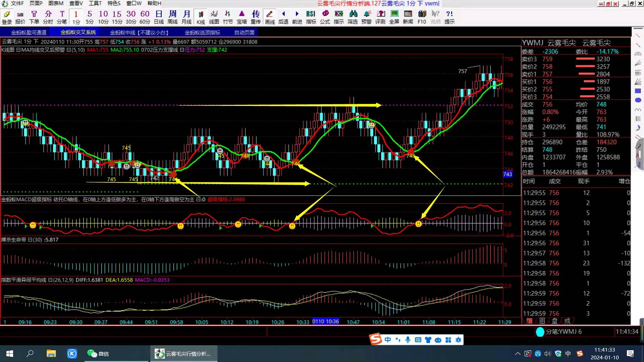Expand the MA均线交叉后预警 parameter box
Screen dimensions: 644x362
pos(68,50)
